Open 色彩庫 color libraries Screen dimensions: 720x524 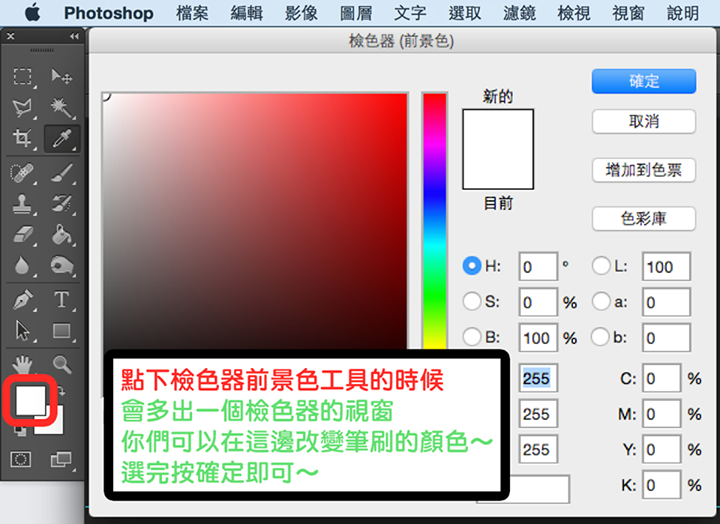click(644, 219)
